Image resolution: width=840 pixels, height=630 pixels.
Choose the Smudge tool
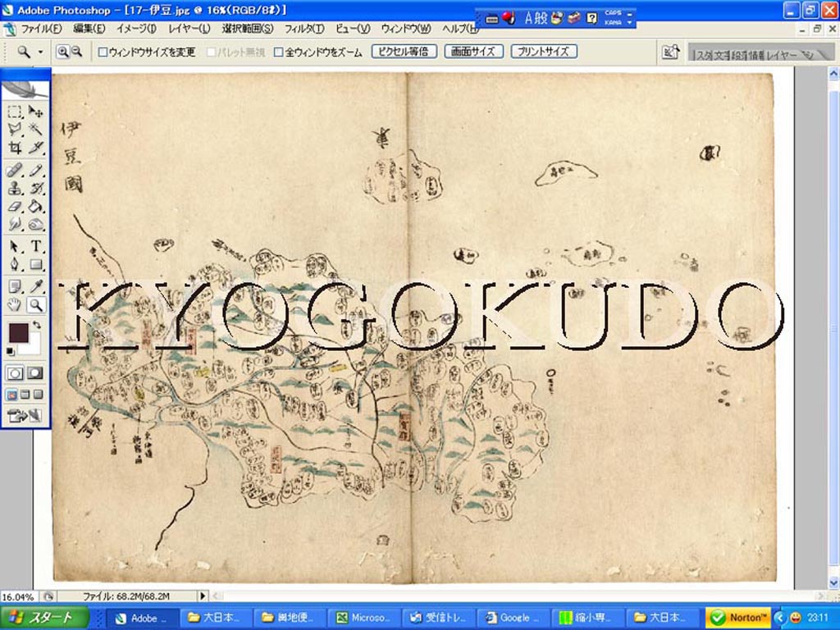click(x=15, y=223)
